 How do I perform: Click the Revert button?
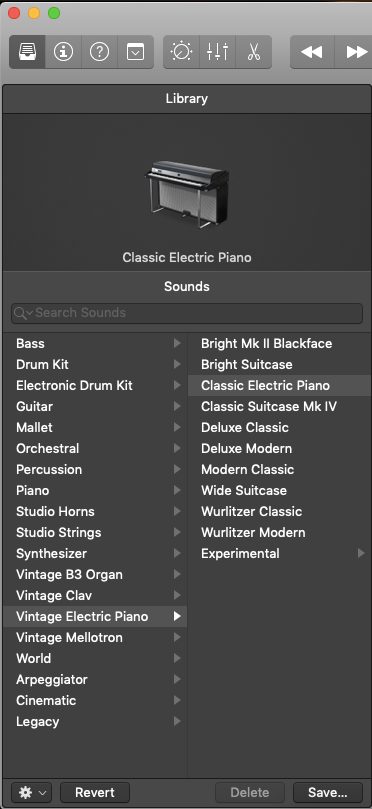click(95, 792)
